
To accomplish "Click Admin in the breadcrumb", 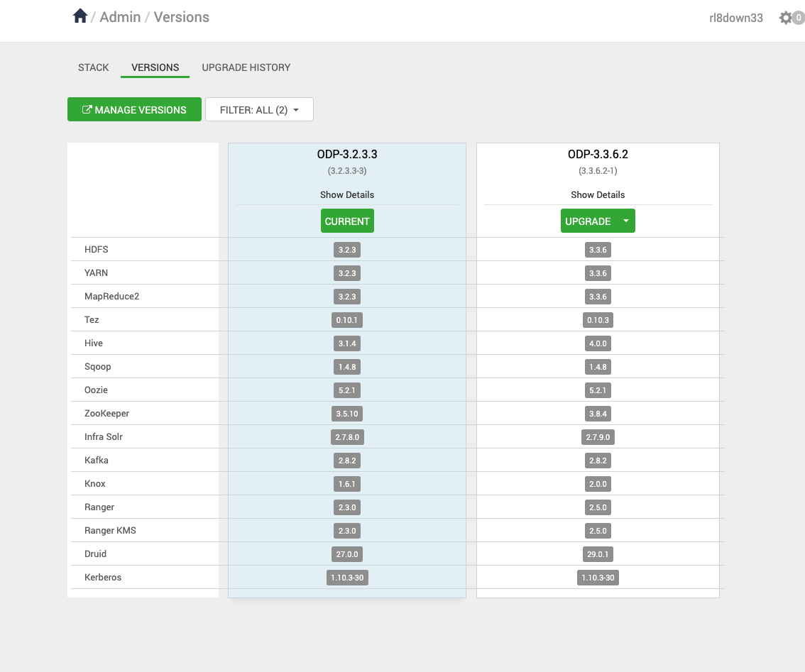I will 120,17.
